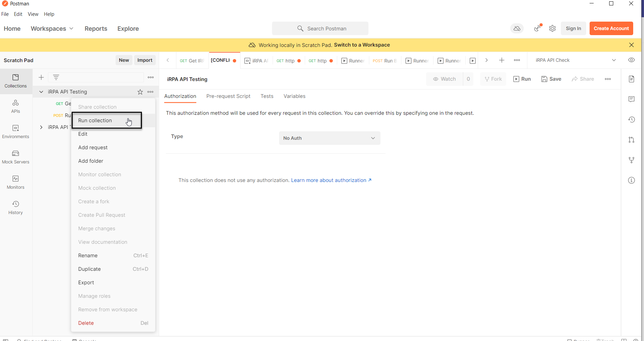The image size is (644, 341).
Task: Dismiss the Scratch Pad banner
Action: 631,45
